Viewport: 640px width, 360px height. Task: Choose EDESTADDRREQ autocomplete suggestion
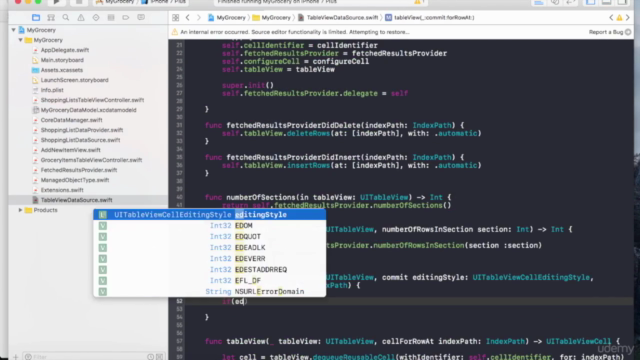209,269
